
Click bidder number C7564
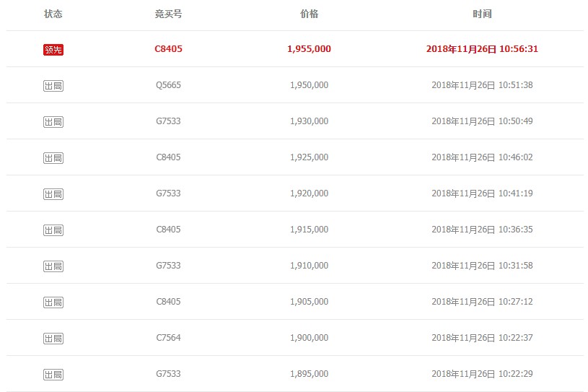point(168,338)
